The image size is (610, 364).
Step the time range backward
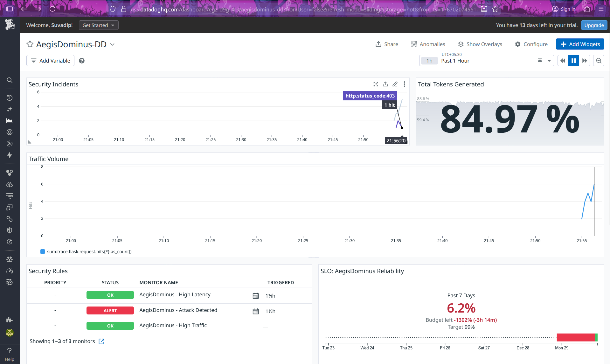(x=563, y=61)
